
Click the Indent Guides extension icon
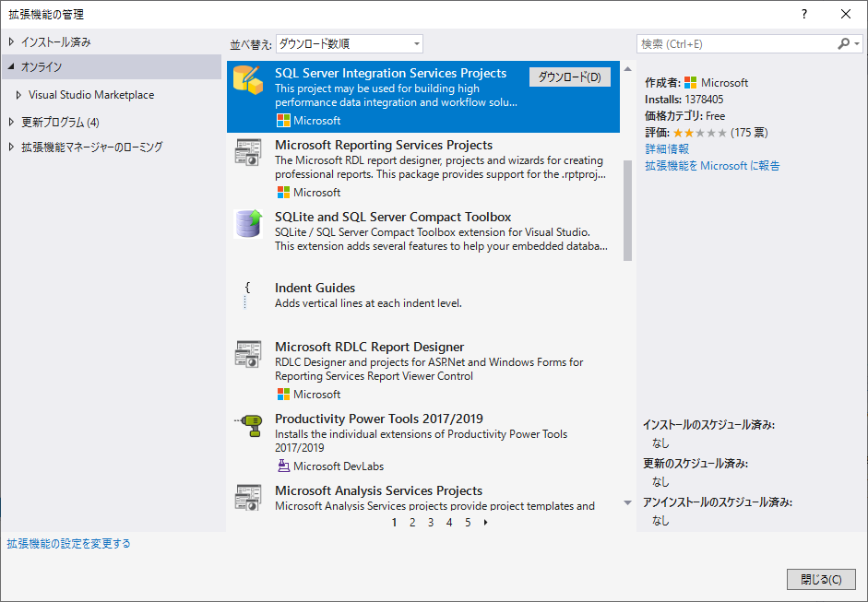point(247,294)
